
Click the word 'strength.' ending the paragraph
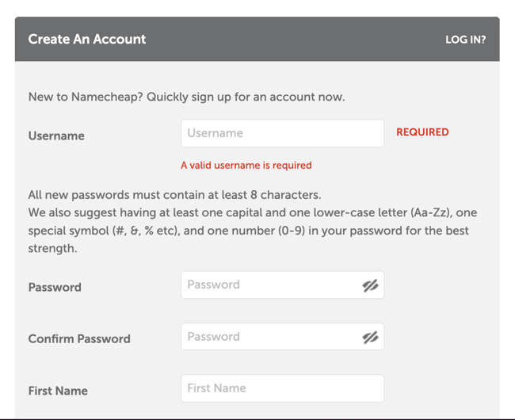pos(52,248)
